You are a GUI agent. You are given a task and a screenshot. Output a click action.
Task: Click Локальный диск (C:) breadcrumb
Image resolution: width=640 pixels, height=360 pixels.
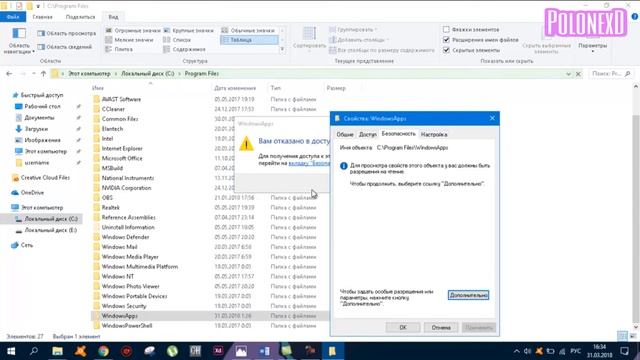tap(147, 74)
